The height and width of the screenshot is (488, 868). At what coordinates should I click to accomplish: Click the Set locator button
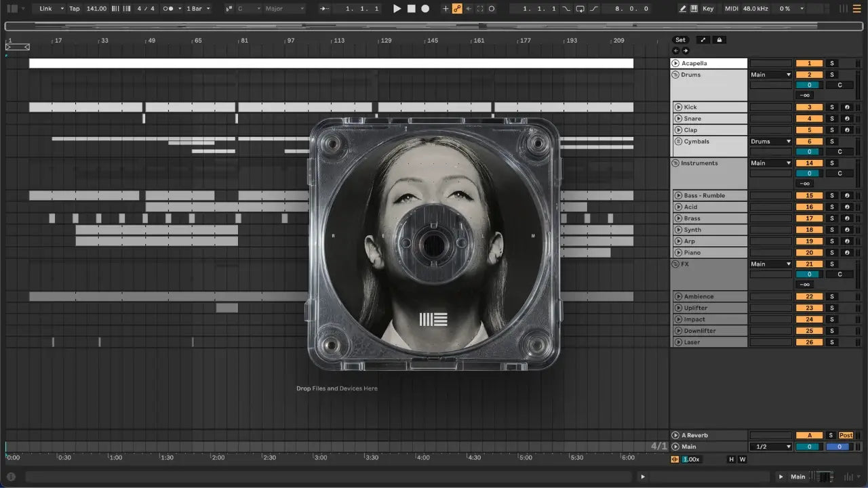[680, 40]
